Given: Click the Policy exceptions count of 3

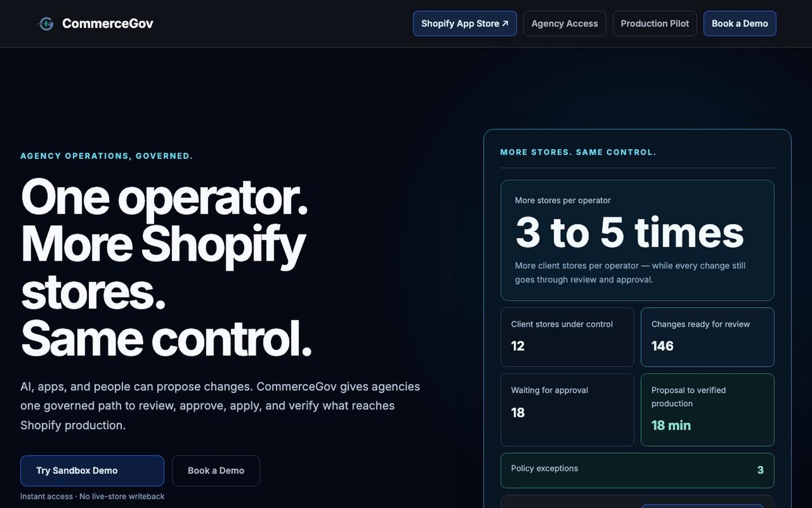Looking at the screenshot, I should pyautogui.click(x=760, y=470).
